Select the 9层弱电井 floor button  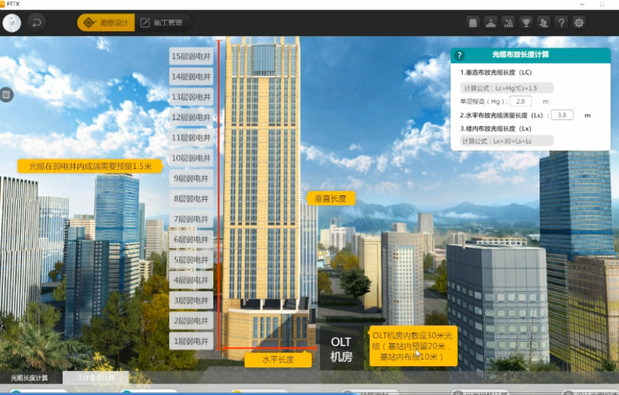click(x=191, y=178)
